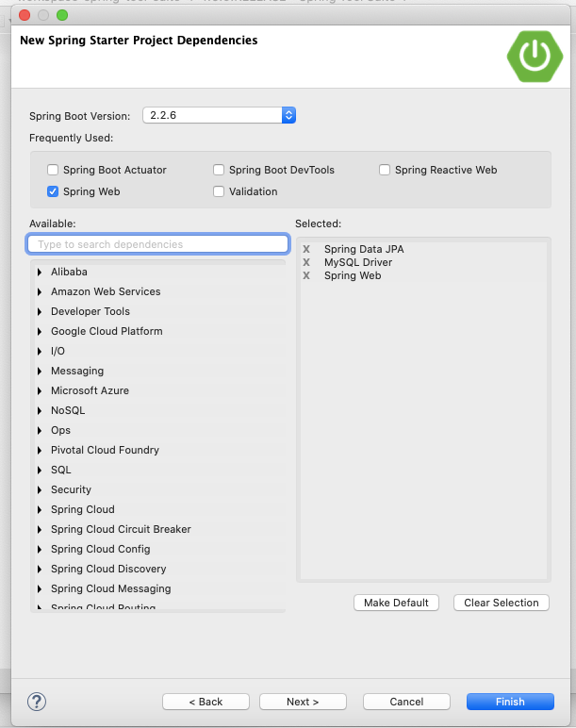Open the Spring Boot Version dropdown
The width and height of the screenshot is (576, 728).
[x=219, y=115]
